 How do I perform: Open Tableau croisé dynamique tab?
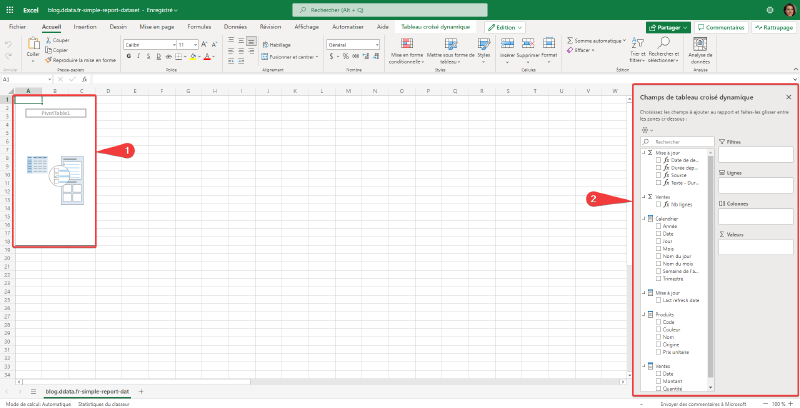[436, 27]
